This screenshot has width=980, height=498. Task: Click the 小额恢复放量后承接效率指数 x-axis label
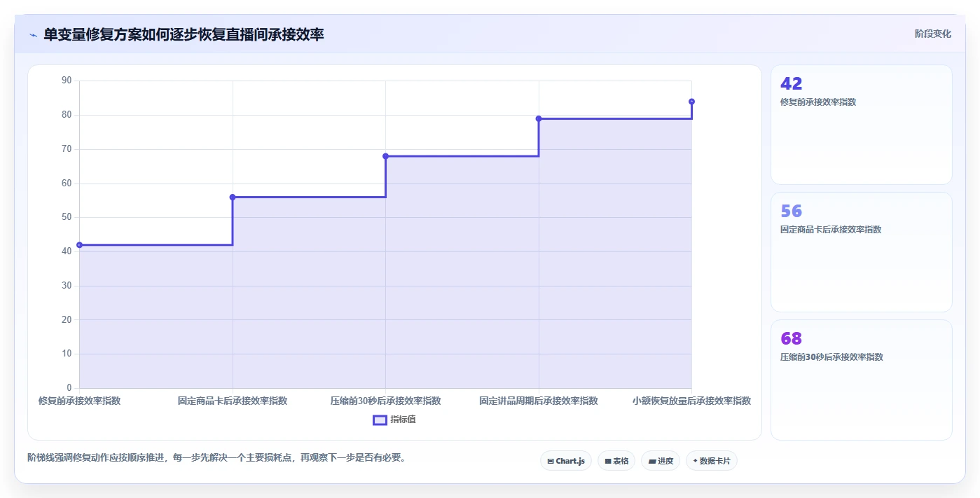click(x=691, y=401)
